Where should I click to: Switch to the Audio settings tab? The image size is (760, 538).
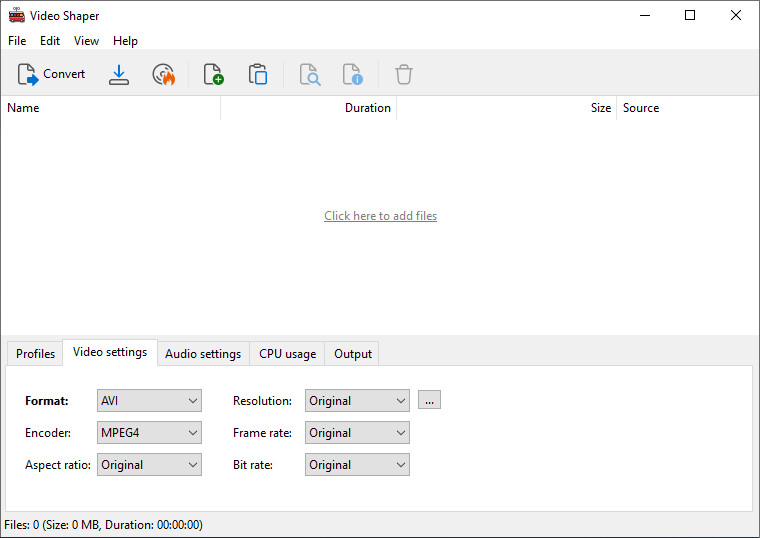(x=203, y=354)
